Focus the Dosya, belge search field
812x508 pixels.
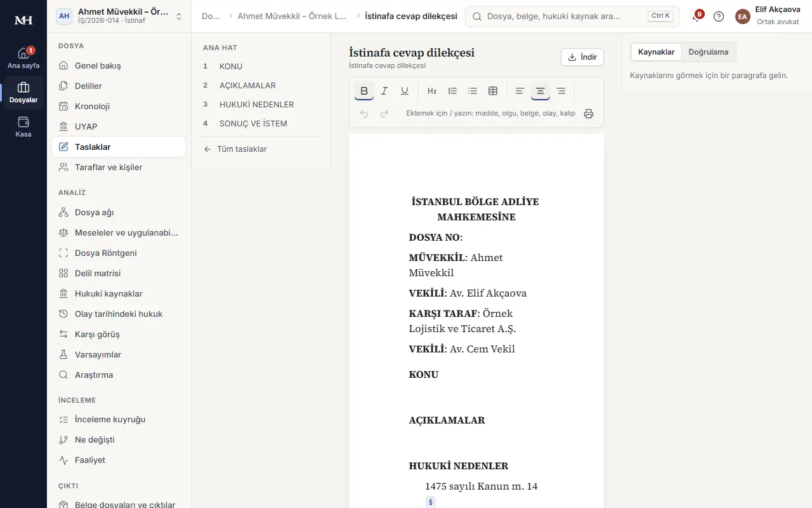572,17
